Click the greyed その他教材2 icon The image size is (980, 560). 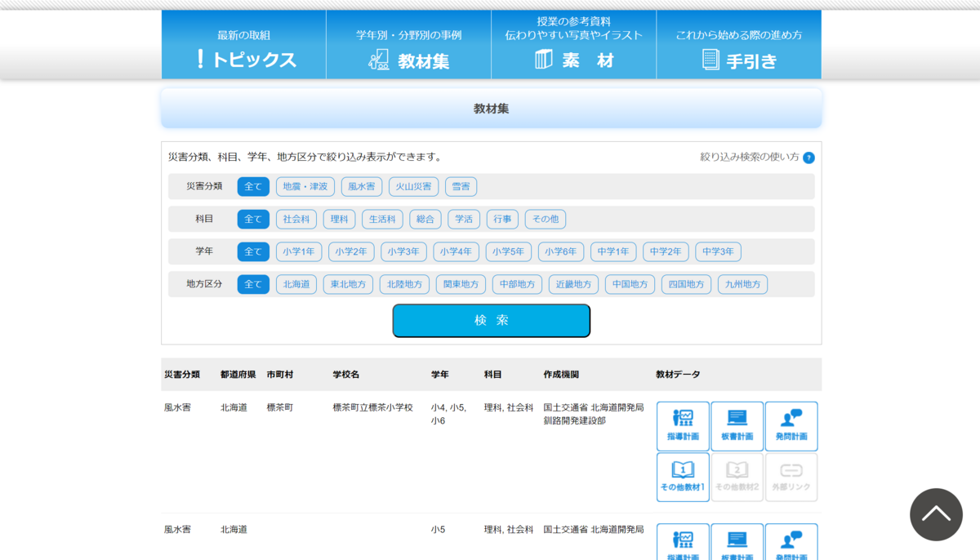click(737, 478)
